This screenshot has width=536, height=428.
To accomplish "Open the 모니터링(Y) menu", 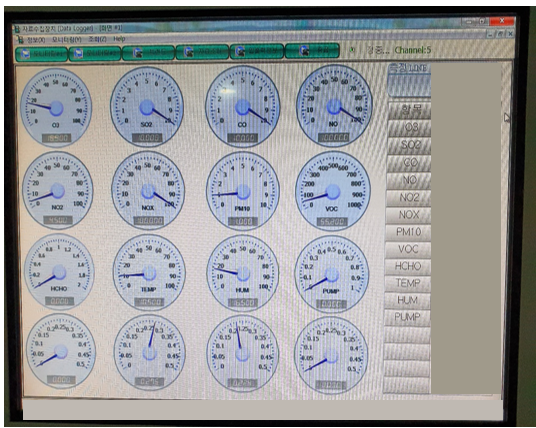I will tap(67, 40).
